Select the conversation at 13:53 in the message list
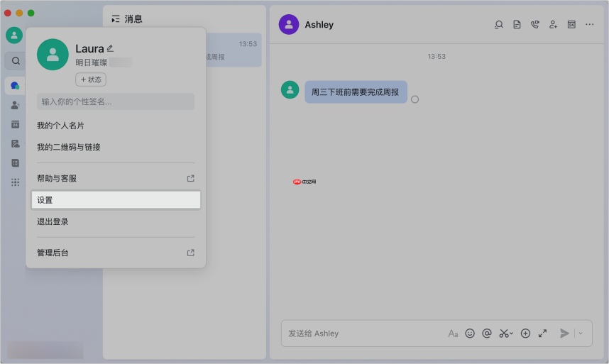 [x=233, y=50]
